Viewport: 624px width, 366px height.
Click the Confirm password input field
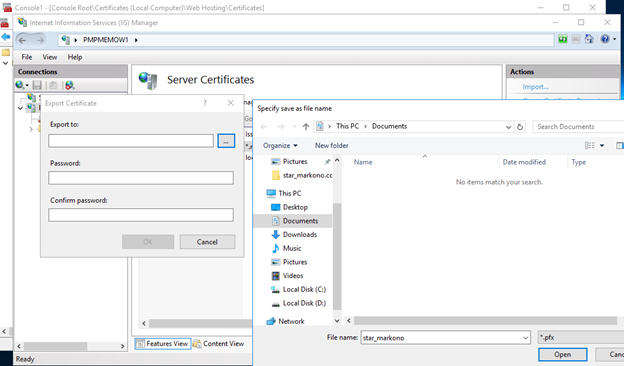pos(141,215)
